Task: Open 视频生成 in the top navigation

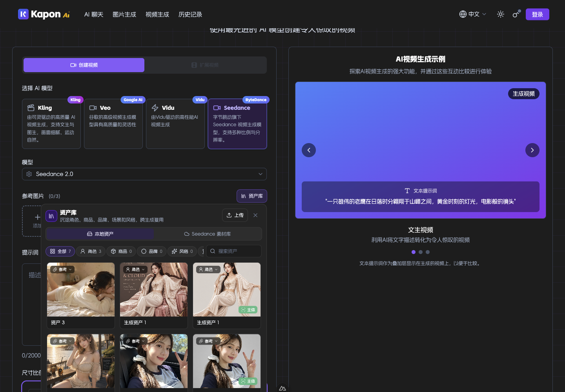Action: click(157, 15)
